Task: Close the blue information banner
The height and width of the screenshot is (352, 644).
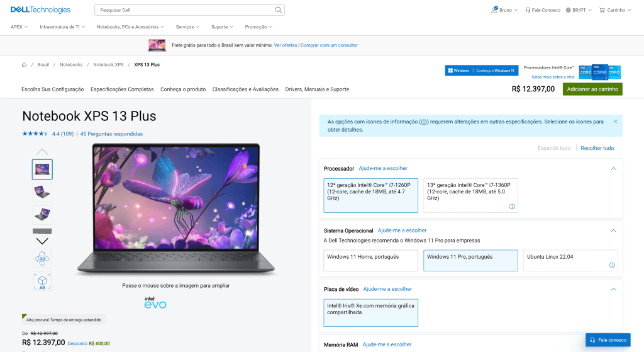Action: (615, 122)
